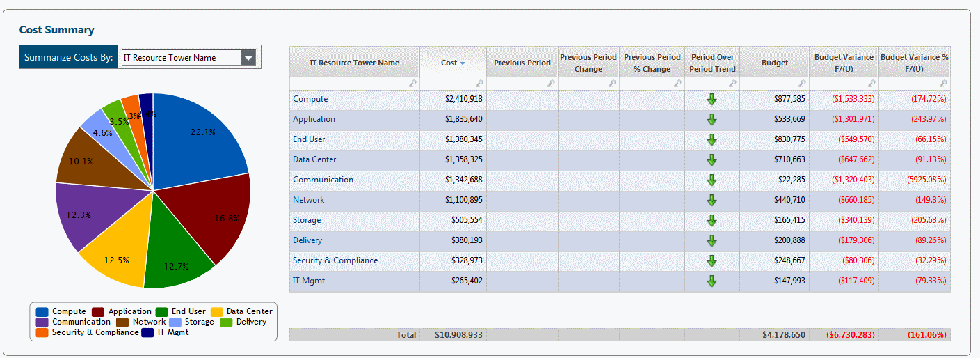The width and height of the screenshot is (980, 358).
Task: Click the search icon under Previous Period column
Action: point(551,84)
